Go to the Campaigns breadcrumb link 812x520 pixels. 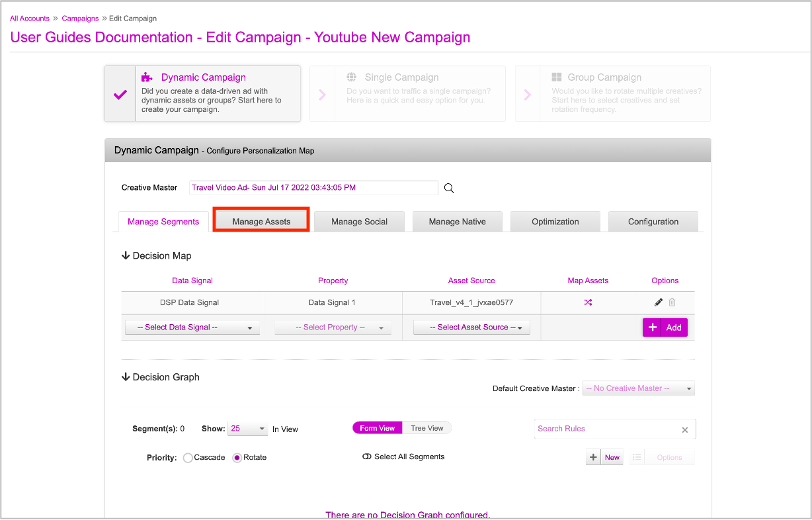coord(80,19)
